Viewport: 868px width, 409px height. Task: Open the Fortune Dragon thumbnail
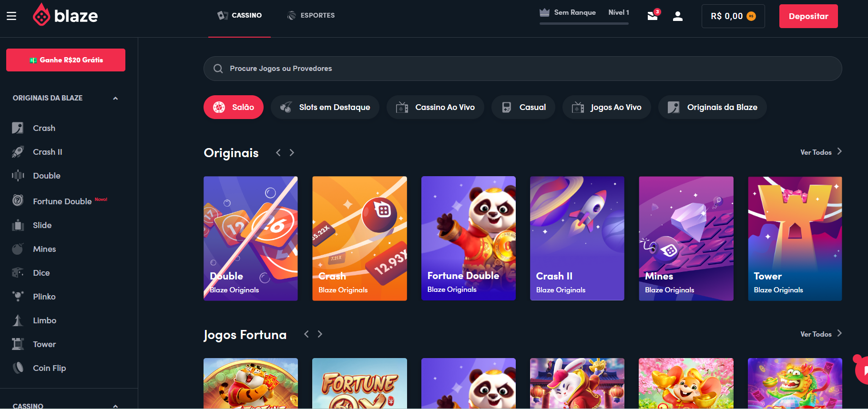(x=795, y=383)
